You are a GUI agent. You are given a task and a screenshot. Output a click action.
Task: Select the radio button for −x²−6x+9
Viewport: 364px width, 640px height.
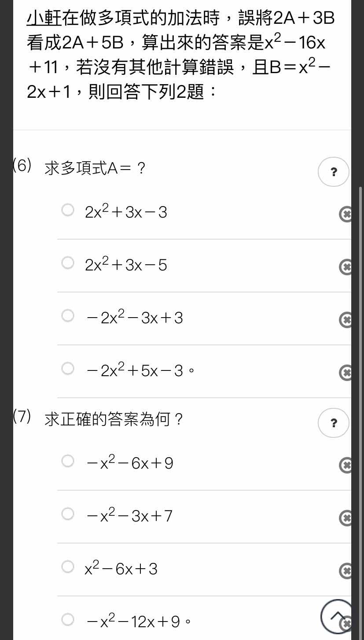point(68,461)
